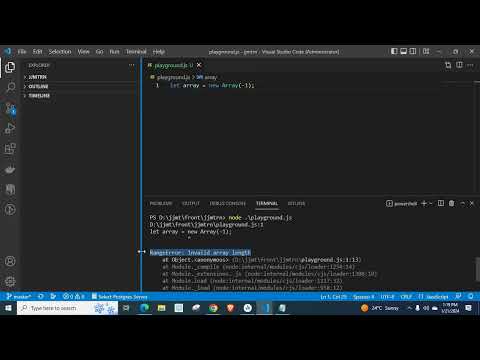Open the Run menu
The width and height of the screenshot is (480, 360).
click(x=114, y=52)
